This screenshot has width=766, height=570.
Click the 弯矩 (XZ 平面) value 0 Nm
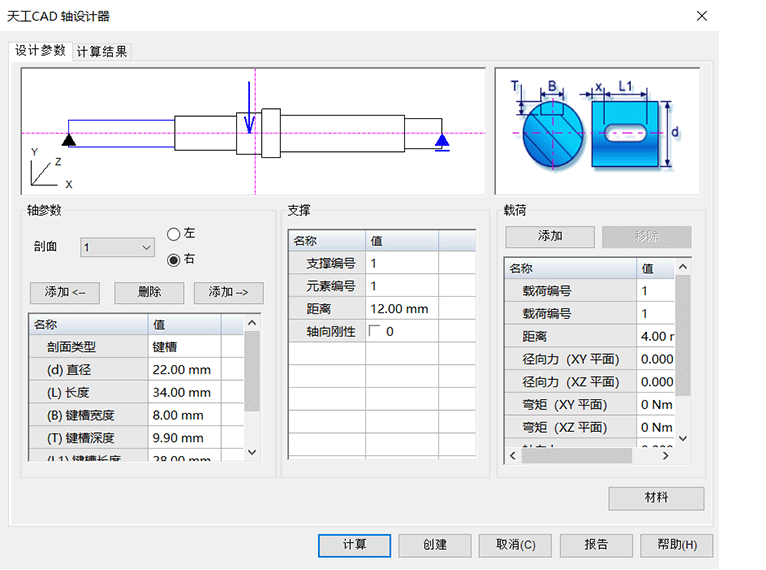coord(656,427)
